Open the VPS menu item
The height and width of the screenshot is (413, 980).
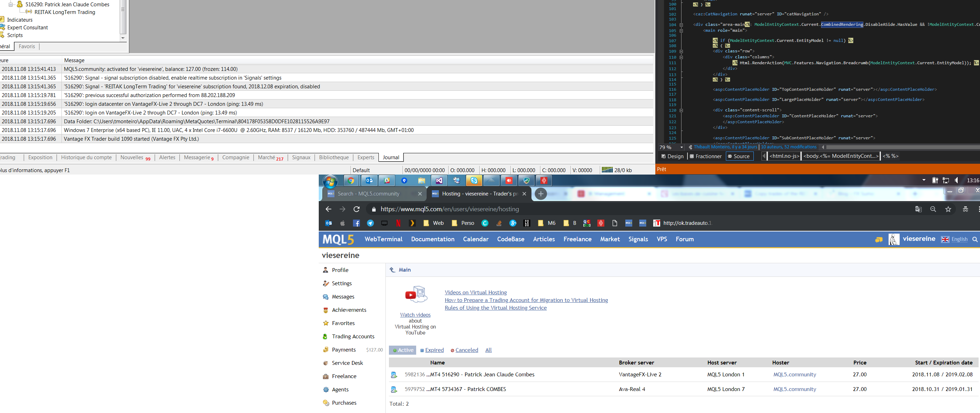[x=662, y=239]
